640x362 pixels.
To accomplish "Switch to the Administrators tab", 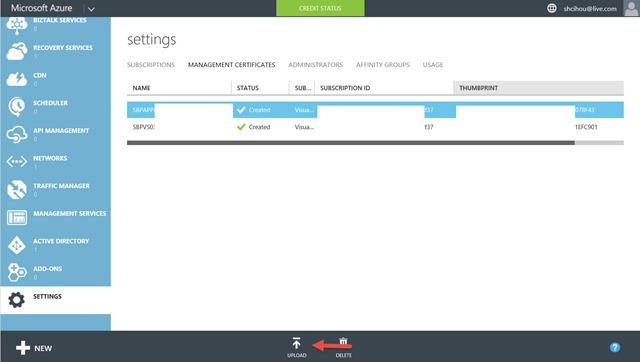I will click(x=316, y=64).
